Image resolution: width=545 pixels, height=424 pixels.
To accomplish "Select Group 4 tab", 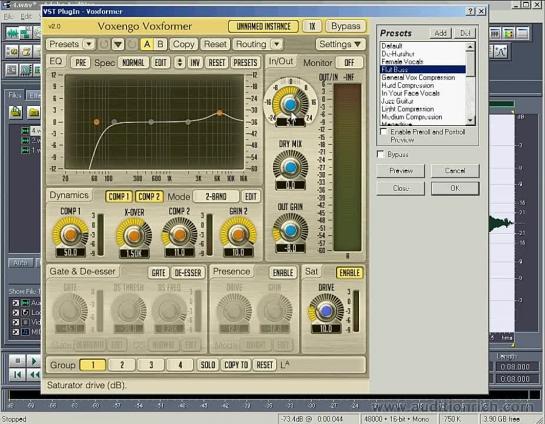I will (x=180, y=365).
